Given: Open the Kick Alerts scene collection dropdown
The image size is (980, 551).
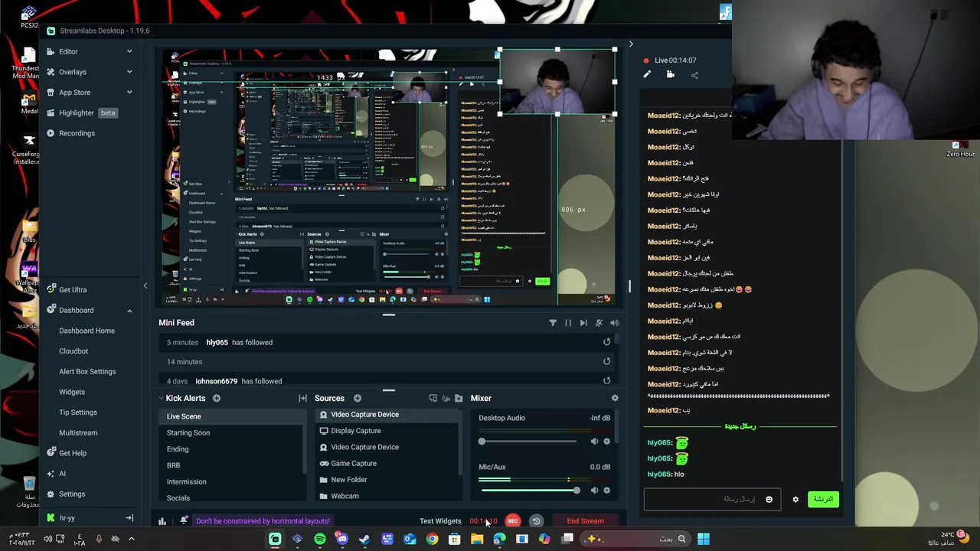Looking at the screenshot, I should click(x=181, y=398).
